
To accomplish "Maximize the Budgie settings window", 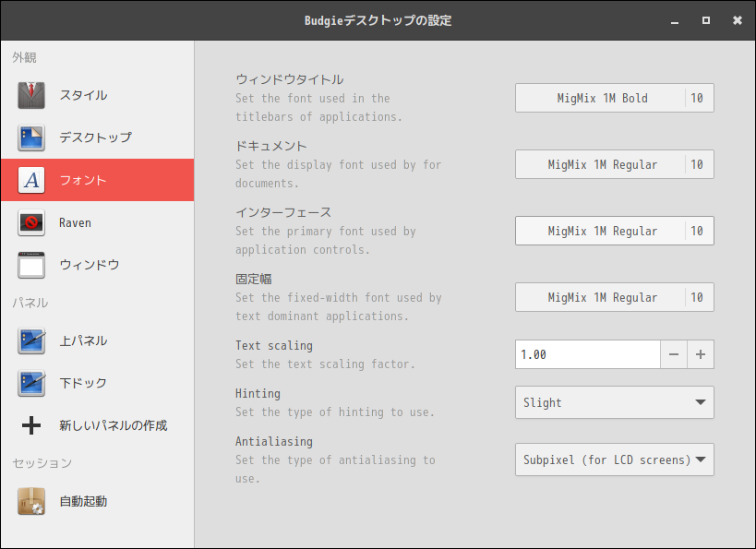I will click(x=706, y=20).
